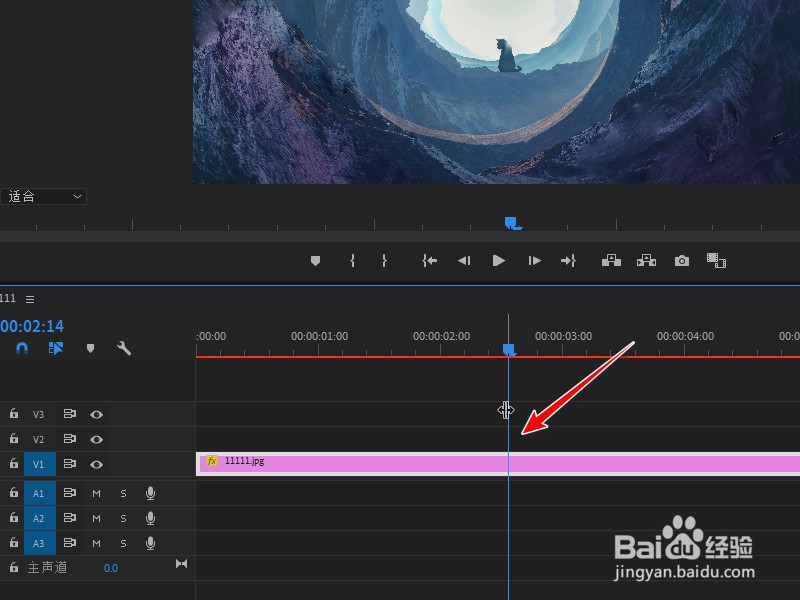Click program monitor playhead marker
Image resolution: width=800 pixels, height=600 pixels.
[x=512, y=223]
